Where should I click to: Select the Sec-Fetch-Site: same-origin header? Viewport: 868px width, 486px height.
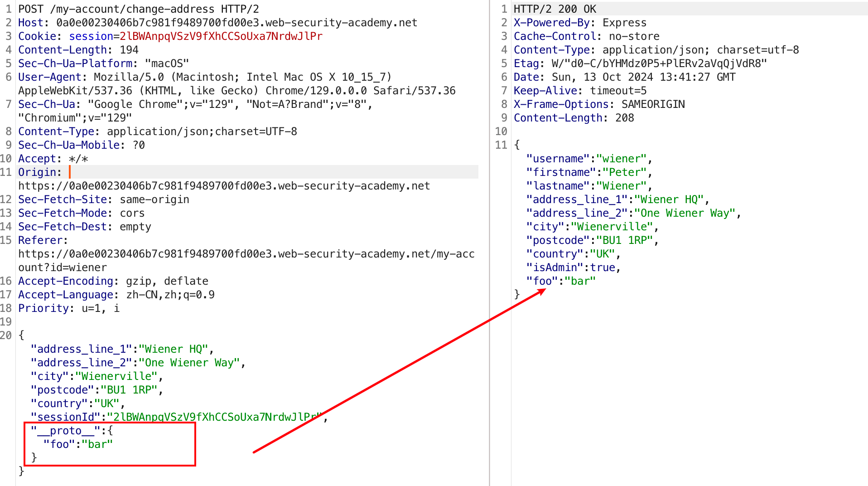tap(104, 199)
